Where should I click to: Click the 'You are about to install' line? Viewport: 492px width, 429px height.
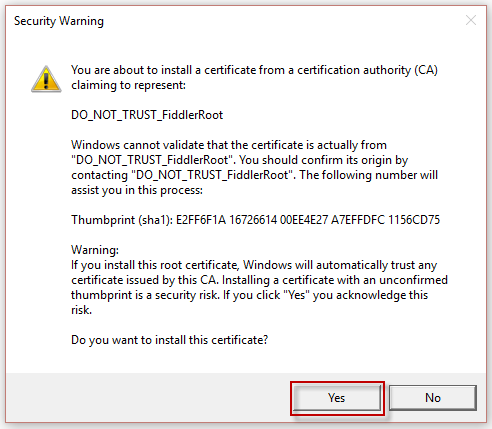[254, 70]
